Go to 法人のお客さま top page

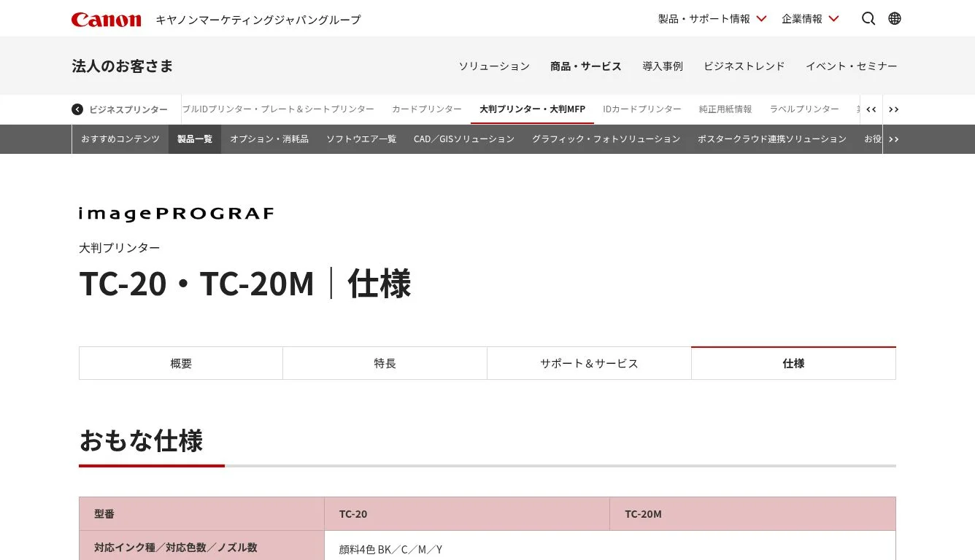[123, 66]
